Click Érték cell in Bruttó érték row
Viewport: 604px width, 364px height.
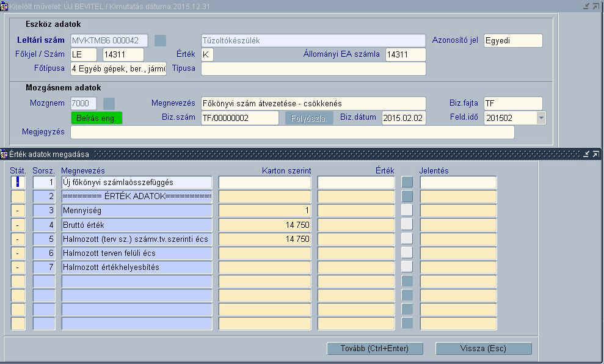[356, 225]
